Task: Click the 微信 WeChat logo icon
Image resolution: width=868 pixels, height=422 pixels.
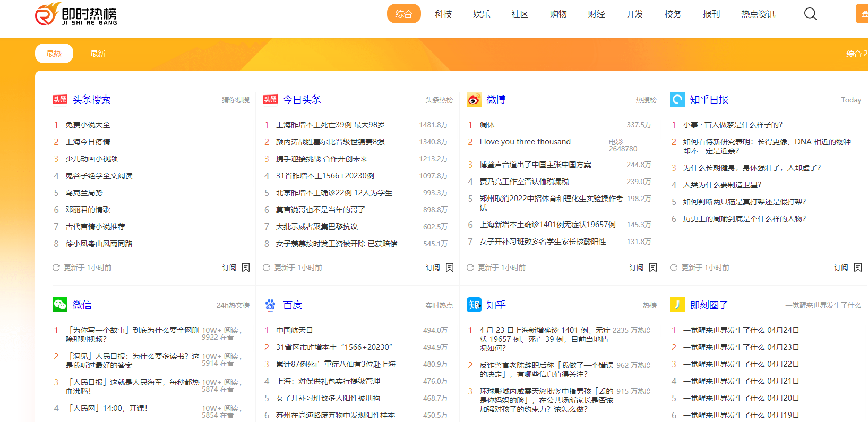Action: click(60, 305)
